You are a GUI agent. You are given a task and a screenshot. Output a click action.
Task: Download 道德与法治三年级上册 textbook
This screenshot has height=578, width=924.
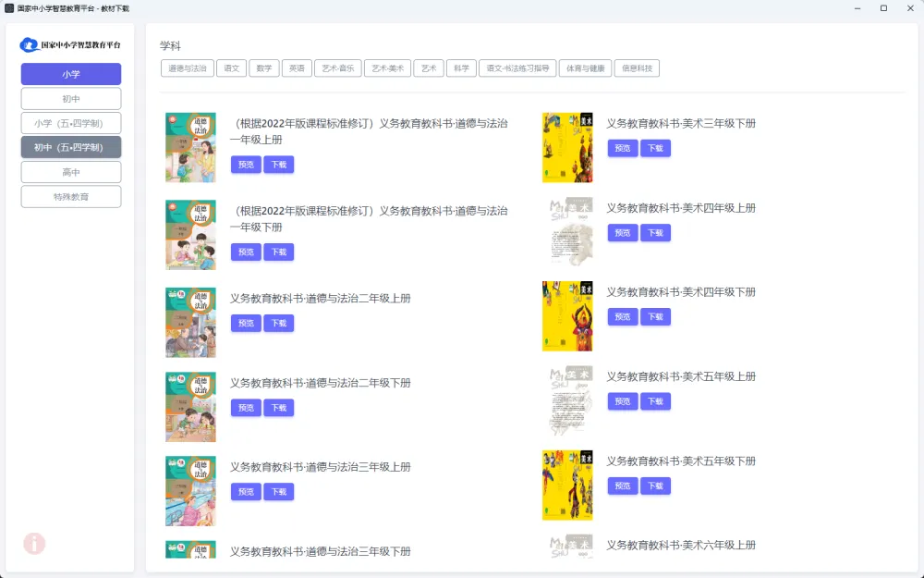(279, 491)
